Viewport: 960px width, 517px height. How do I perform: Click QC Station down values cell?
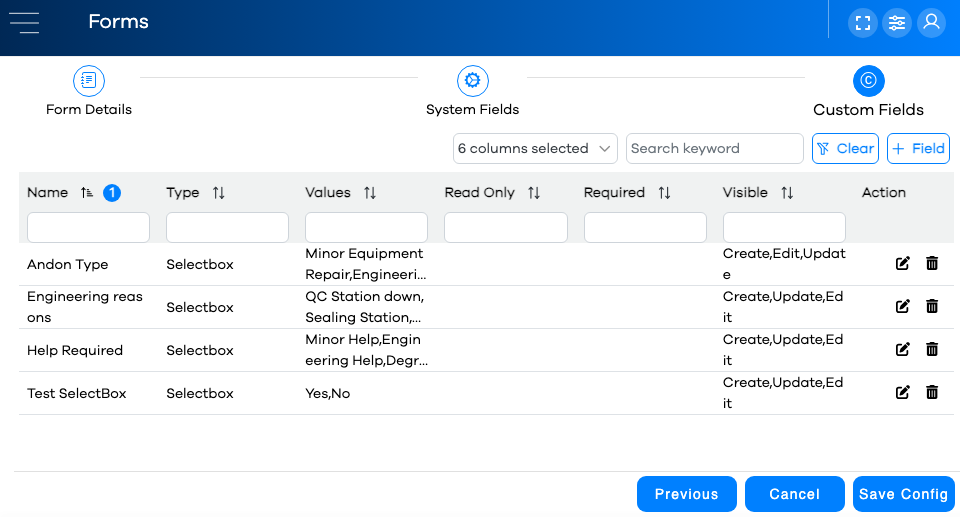pos(364,307)
